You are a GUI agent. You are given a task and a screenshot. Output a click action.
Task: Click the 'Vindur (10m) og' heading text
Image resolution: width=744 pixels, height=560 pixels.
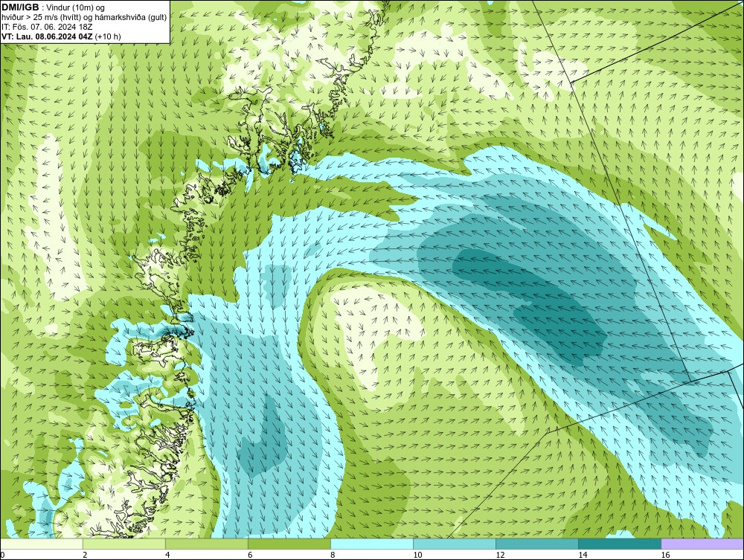coord(75,7)
